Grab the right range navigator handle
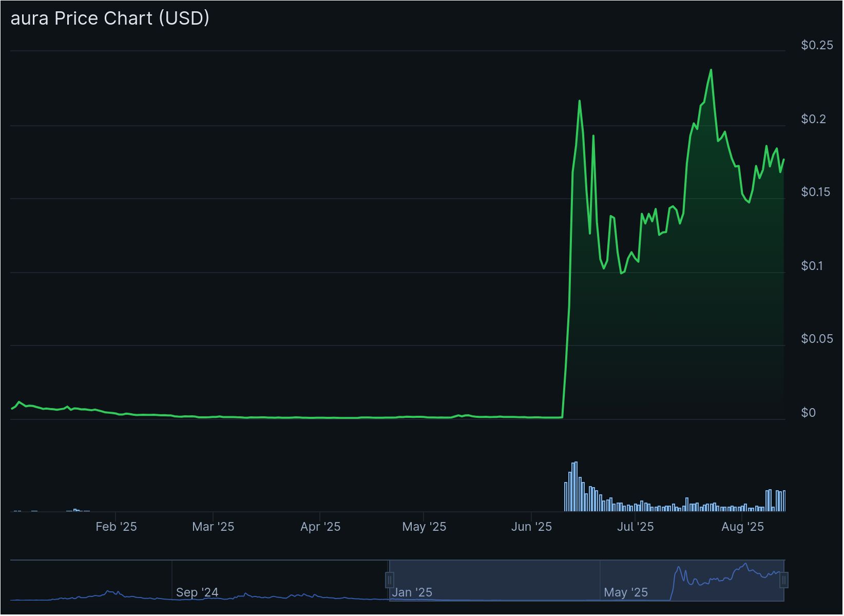Image resolution: width=844 pixels, height=616 pixels. (x=784, y=581)
